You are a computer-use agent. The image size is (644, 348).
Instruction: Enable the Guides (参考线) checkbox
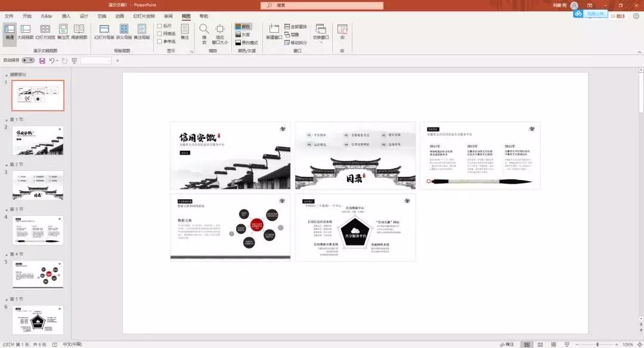click(x=160, y=42)
